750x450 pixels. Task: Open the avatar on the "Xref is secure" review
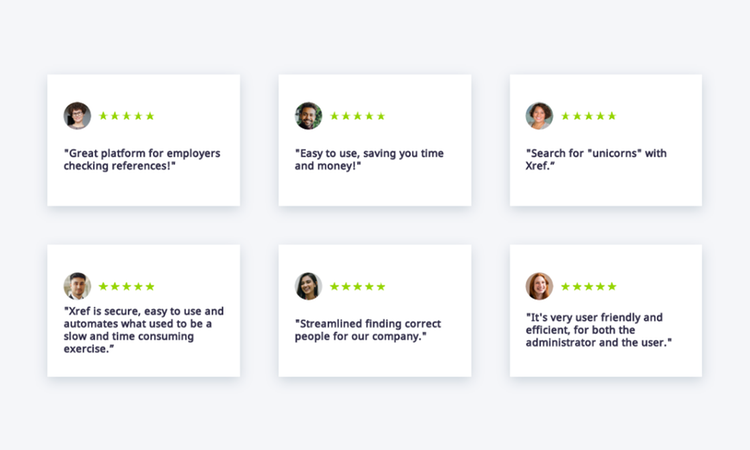click(x=77, y=286)
